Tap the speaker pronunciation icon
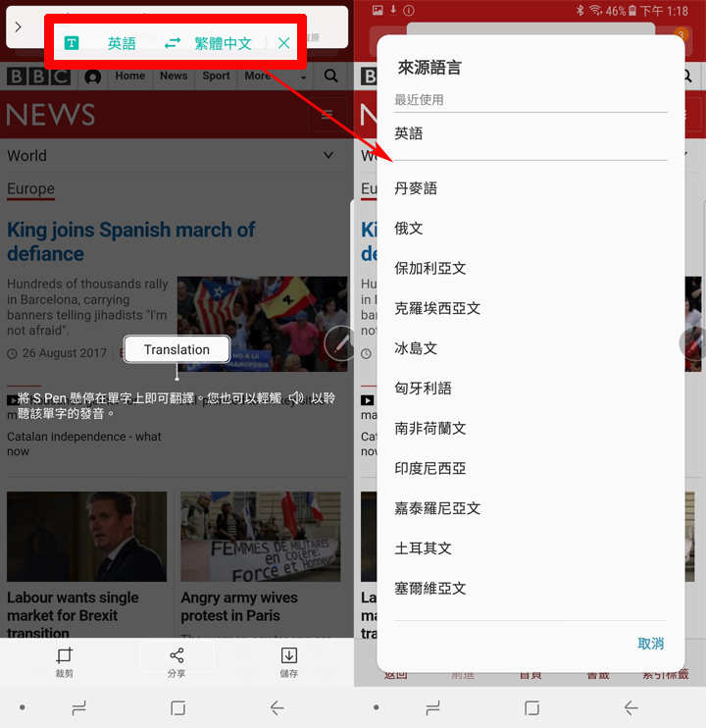The image size is (706, 728). [x=295, y=397]
